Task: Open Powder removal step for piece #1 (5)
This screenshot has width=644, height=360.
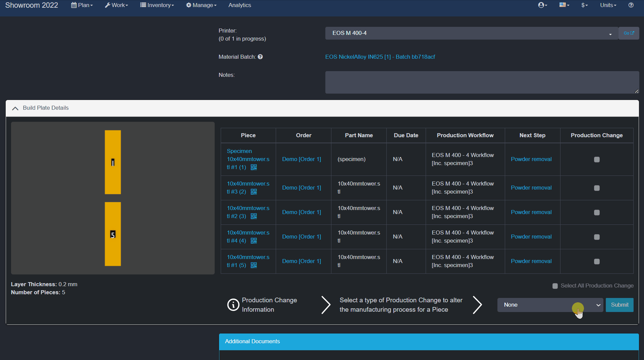Action: coord(531,261)
